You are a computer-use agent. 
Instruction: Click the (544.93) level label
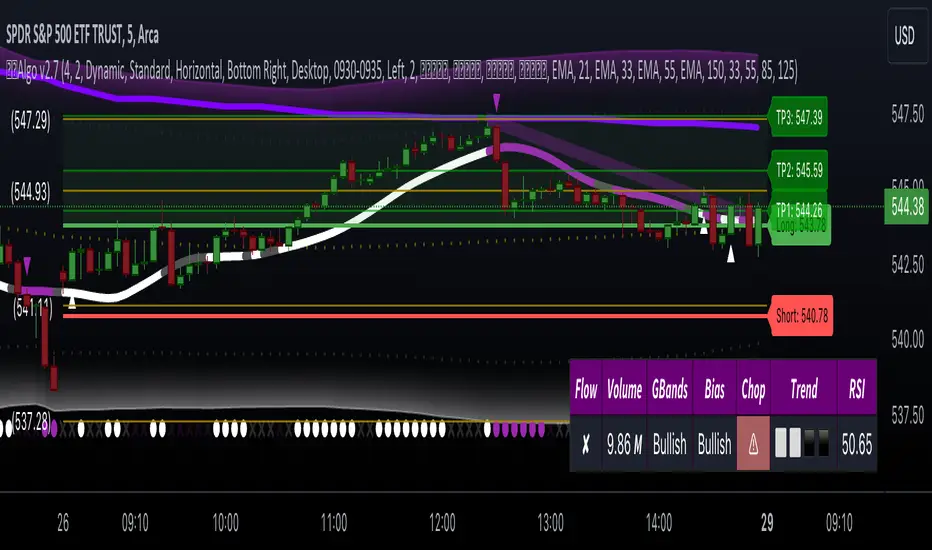(x=30, y=192)
